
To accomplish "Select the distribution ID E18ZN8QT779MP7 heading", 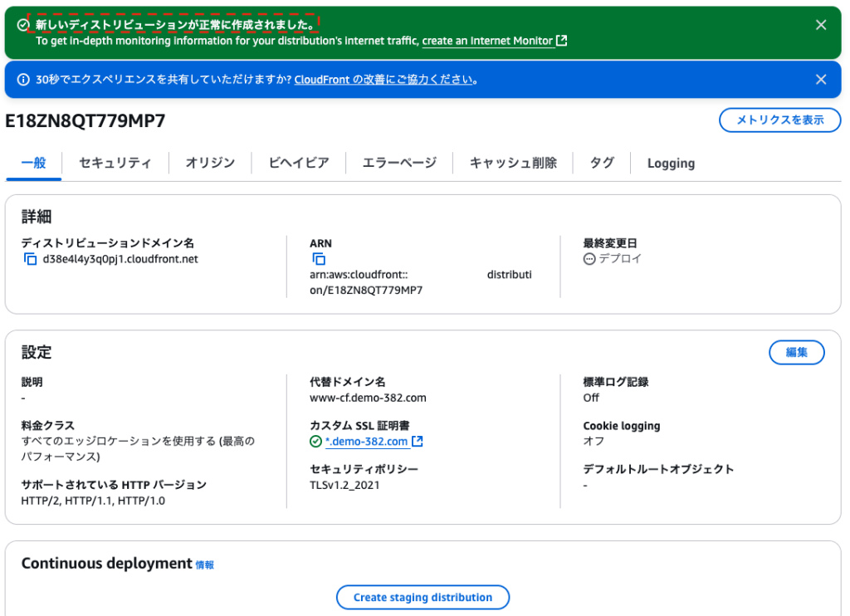I will [85, 120].
